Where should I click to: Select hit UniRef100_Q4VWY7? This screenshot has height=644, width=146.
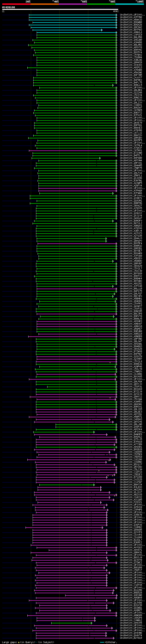pos(131,306)
